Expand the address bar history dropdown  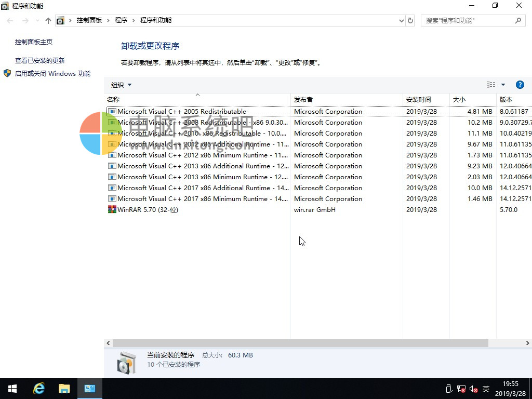(402, 21)
